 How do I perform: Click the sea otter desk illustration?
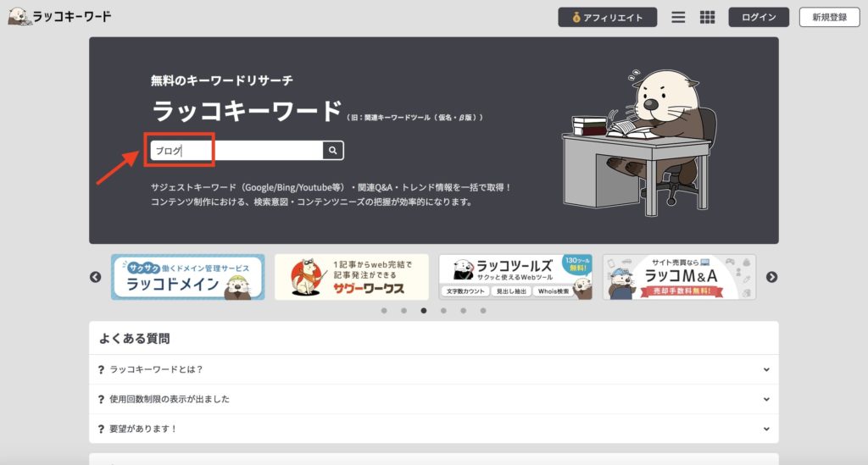pos(639,142)
